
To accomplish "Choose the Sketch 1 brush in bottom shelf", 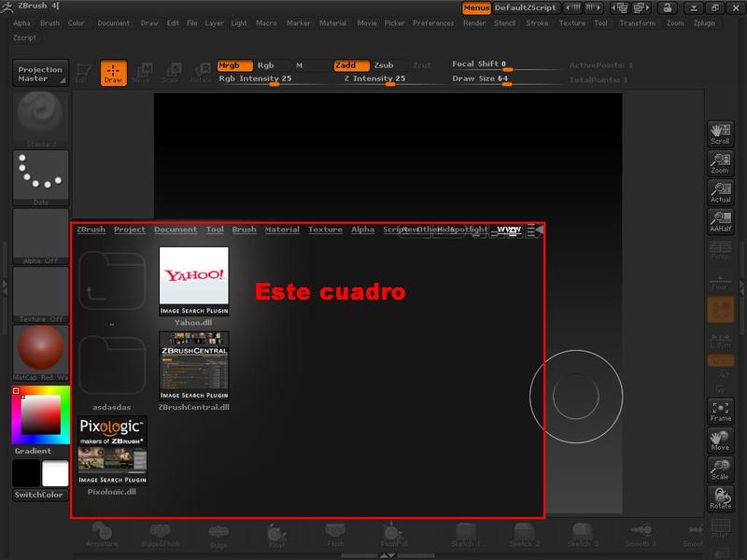I will click(x=465, y=534).
